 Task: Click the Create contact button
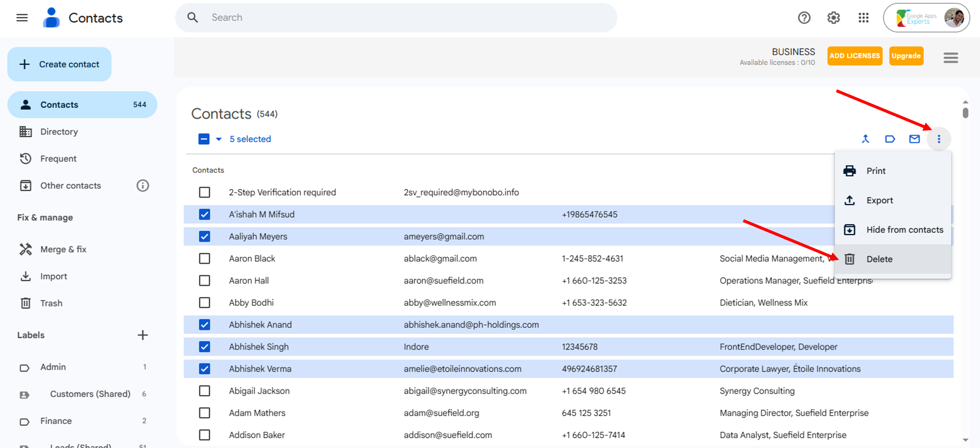[59, 64]
